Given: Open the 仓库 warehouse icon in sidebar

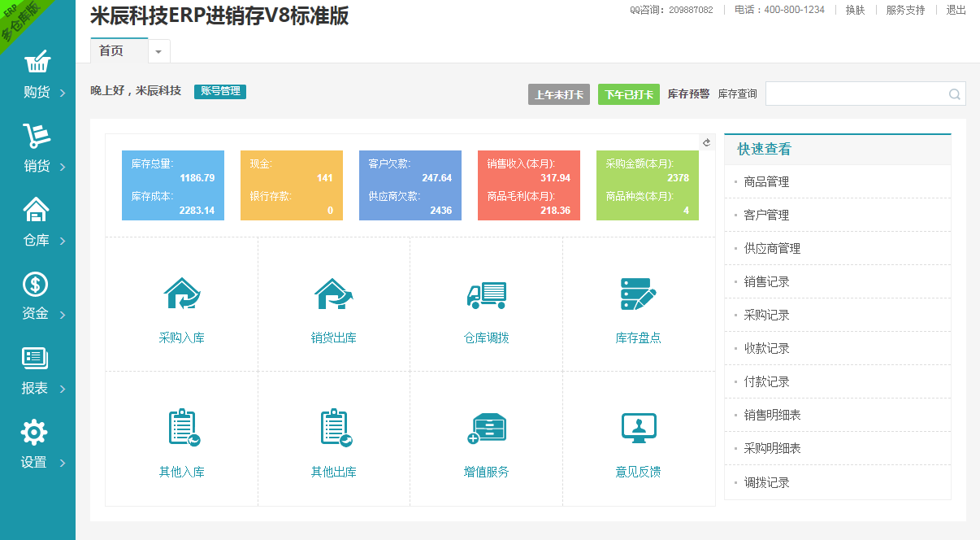Looking at the screenshot, I should 37,210.
